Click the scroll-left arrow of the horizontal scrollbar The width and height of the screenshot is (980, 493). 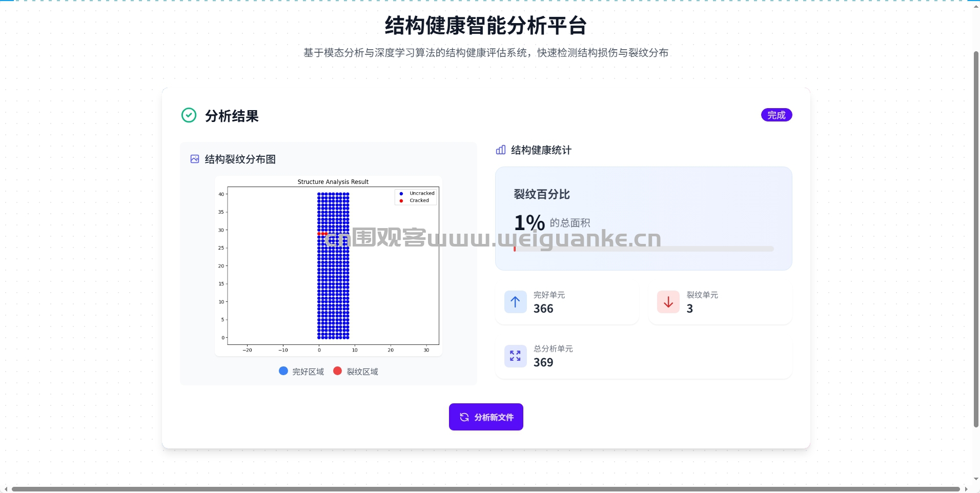[x=5, y=489]
